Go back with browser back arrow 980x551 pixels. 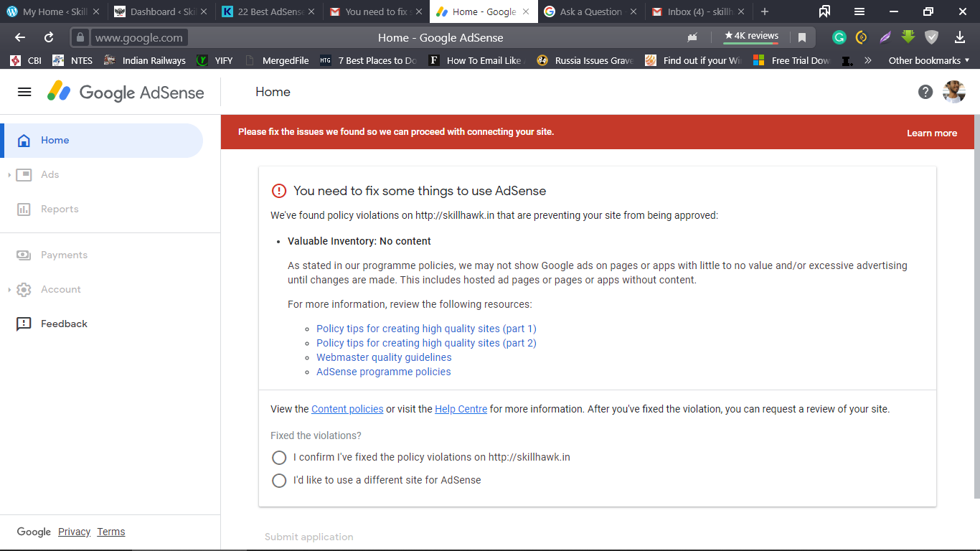pos(20,37)
